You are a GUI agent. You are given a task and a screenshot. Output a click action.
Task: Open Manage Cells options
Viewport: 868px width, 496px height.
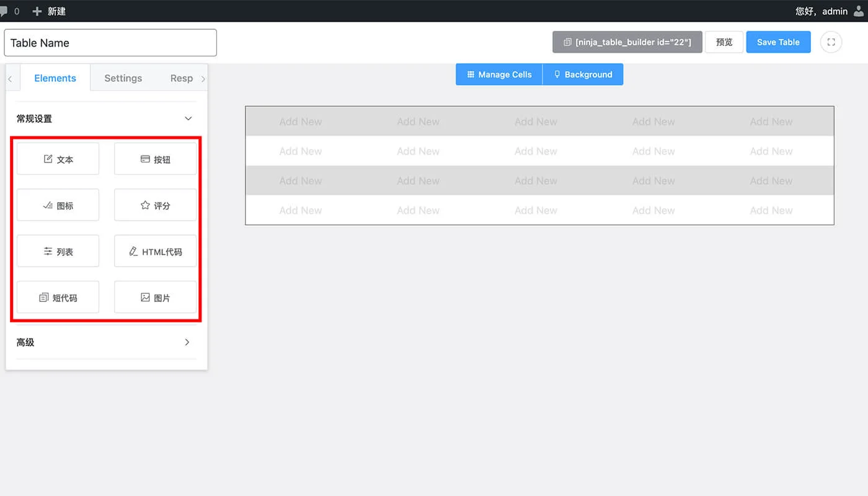tap(499, 74)
